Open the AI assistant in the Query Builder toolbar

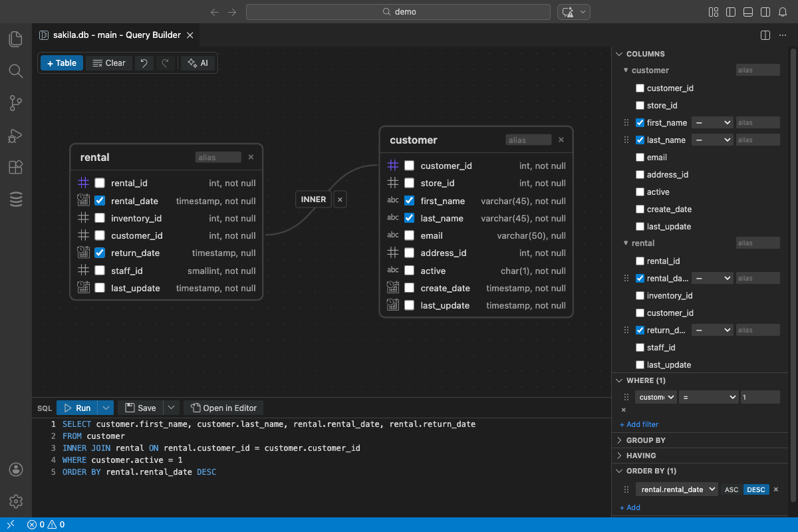click(x=198, y=63)
